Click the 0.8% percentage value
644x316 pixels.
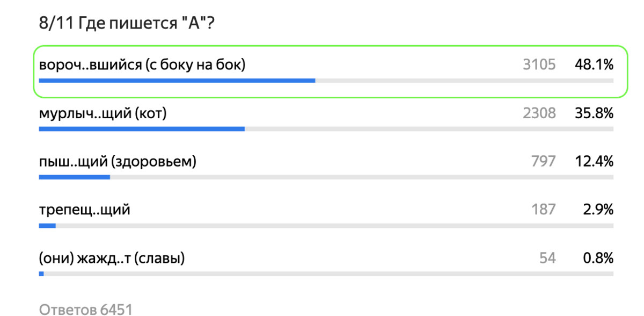tap(598, 258)
